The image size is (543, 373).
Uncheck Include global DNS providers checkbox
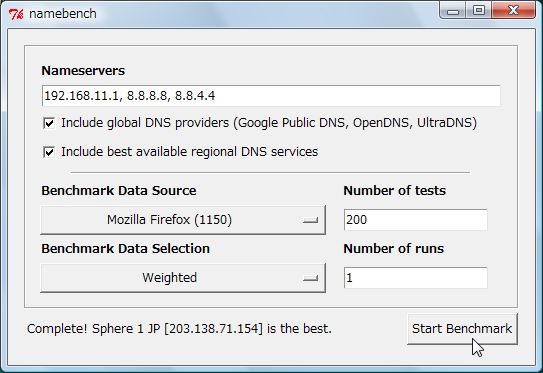(49, 123)
